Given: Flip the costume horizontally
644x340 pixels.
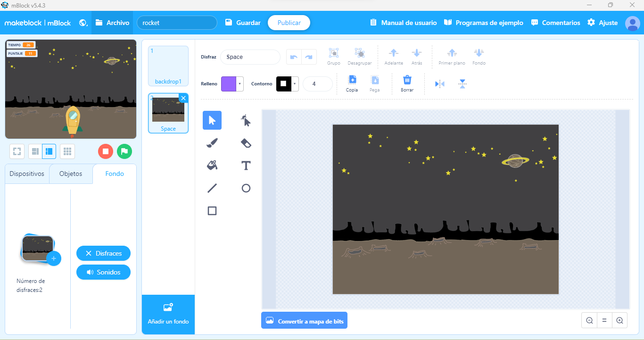Looking at the screenshot, I should 440,84.
